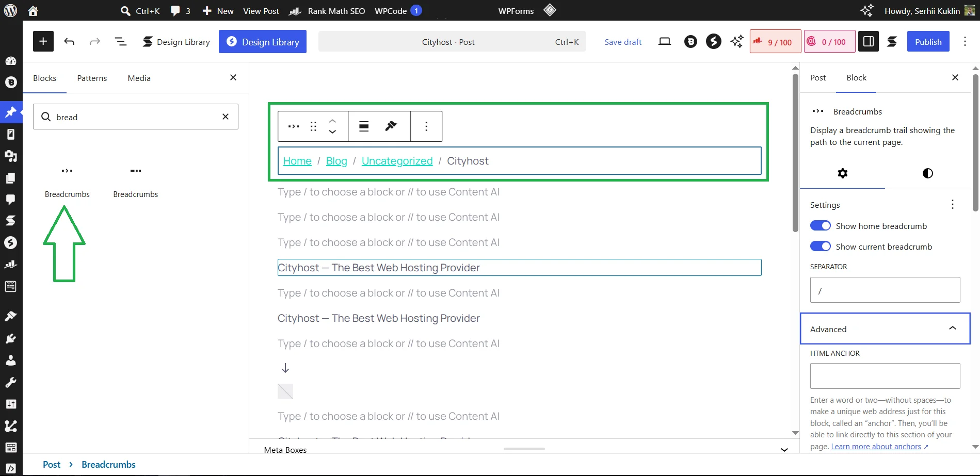Move the block up
This screenshot has height=476, width=980.
point(332,121)
